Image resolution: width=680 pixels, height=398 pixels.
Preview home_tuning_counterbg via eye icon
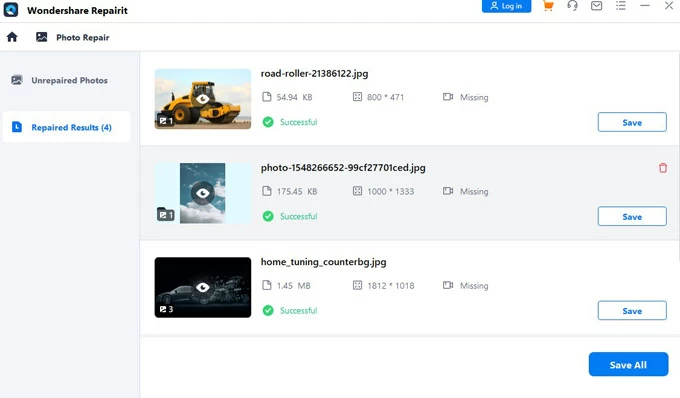[203, 287]
